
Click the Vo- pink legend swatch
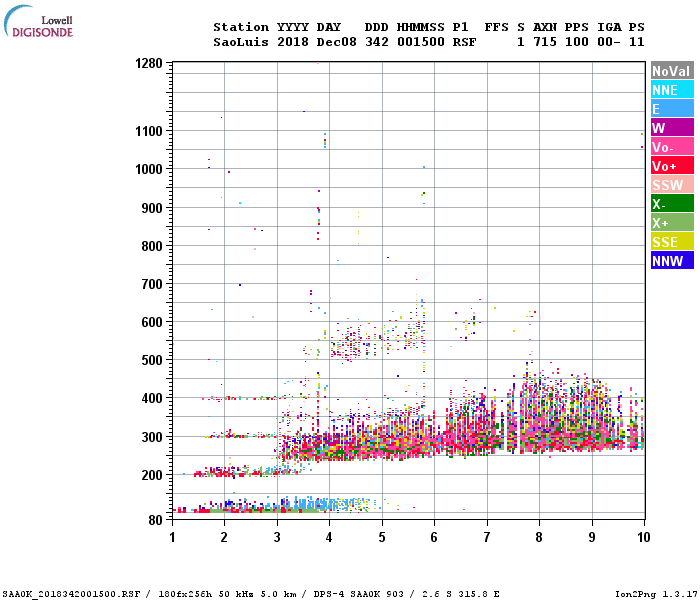[672, 146]
